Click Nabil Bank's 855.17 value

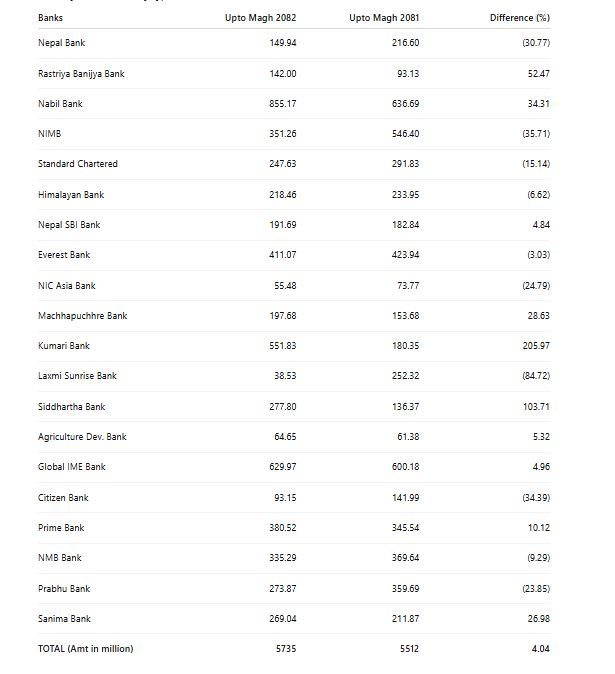tap(283, 104)
